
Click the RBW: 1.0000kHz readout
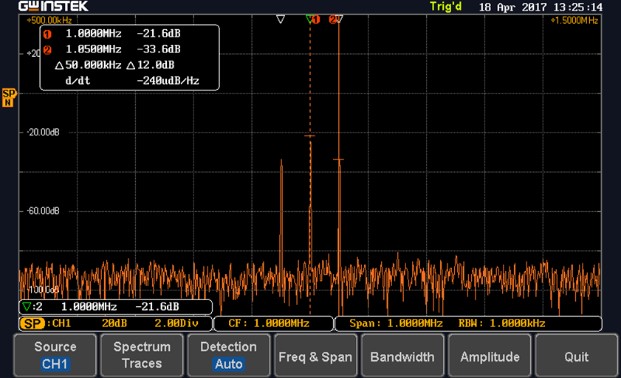(502, 323)
